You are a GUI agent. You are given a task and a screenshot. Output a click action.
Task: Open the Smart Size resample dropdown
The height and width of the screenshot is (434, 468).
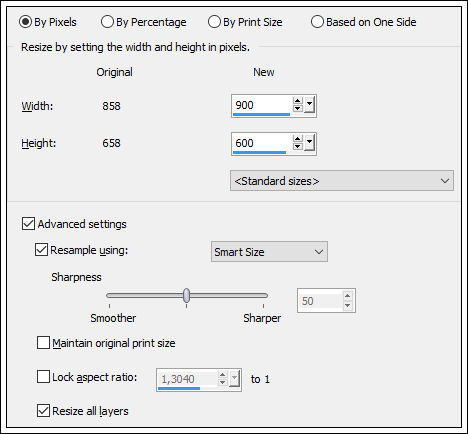click(x=269, y=252)
